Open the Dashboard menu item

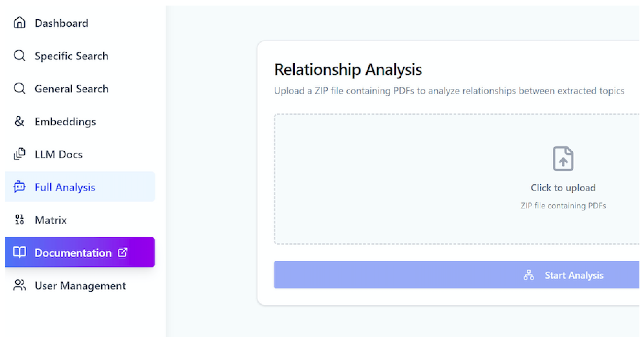point(61,23)
